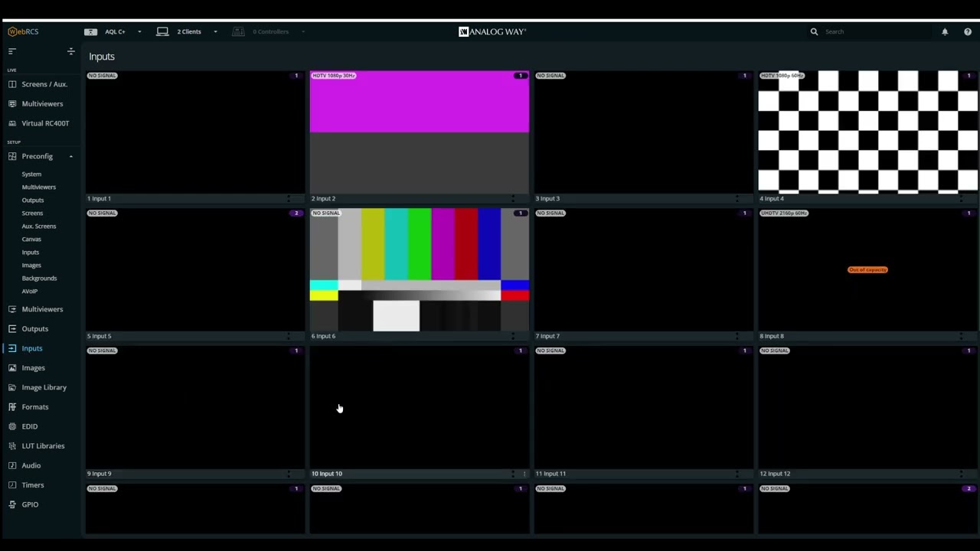Click the WebRCS logo
Image resolution: width=980 pixels, height=551 pixels.
(23, 31)
